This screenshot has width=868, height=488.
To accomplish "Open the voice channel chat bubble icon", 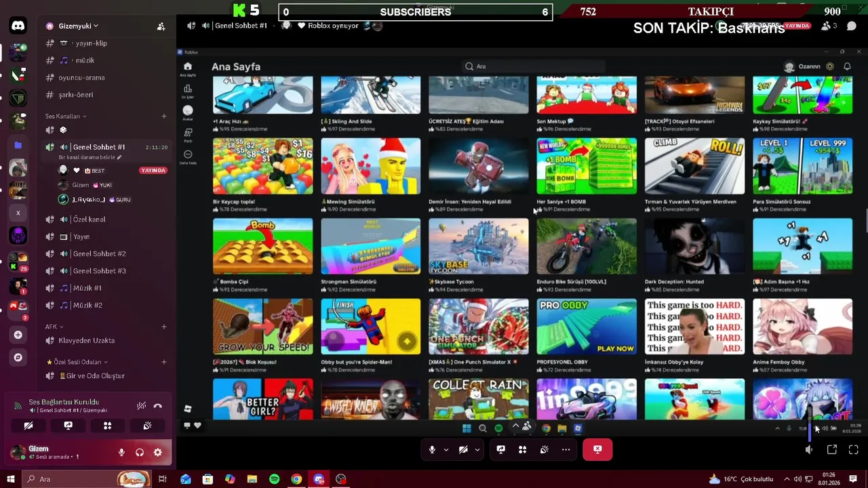I will pos(852,26).
